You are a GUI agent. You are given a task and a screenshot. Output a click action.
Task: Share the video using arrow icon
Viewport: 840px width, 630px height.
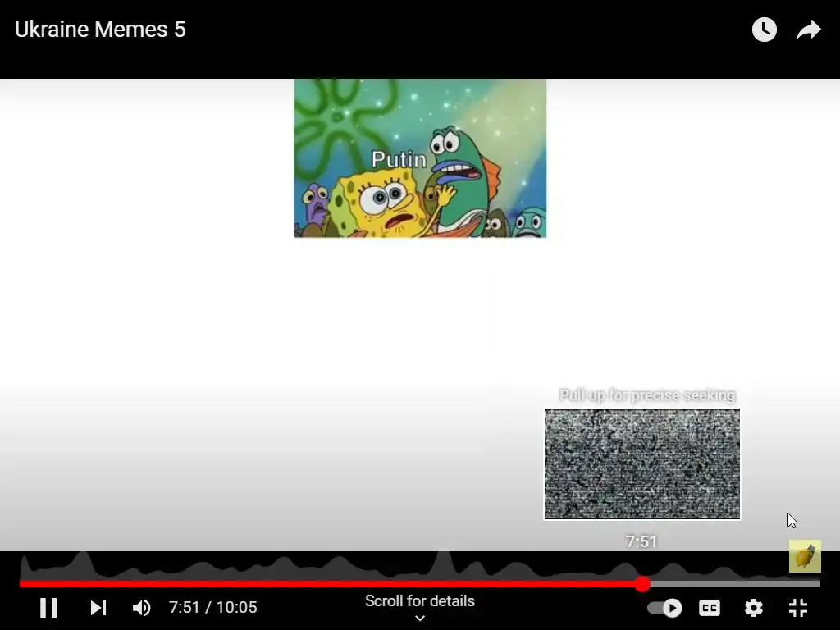pyautogui.click(x=808, y=30)
